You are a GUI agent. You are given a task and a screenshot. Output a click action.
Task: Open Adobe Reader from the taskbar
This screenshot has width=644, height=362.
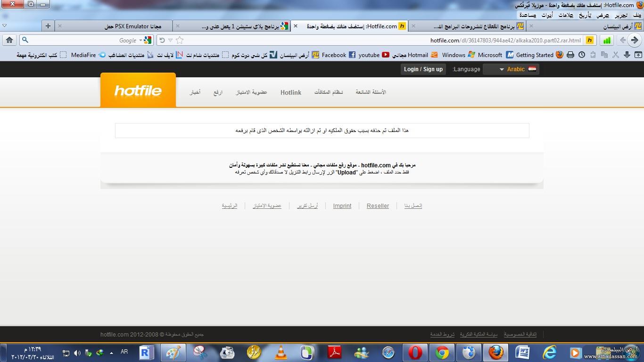click(x=334, y=352)
